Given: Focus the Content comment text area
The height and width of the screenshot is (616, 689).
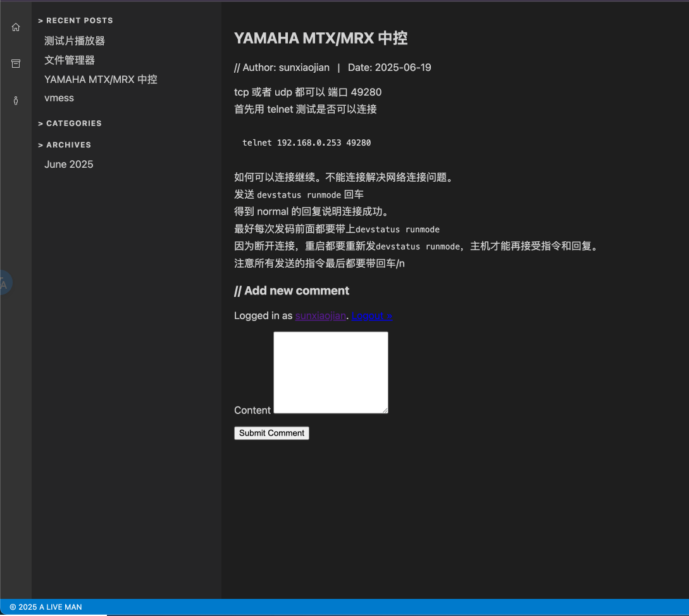Looking at the screenshot, I should pos(331,372).
